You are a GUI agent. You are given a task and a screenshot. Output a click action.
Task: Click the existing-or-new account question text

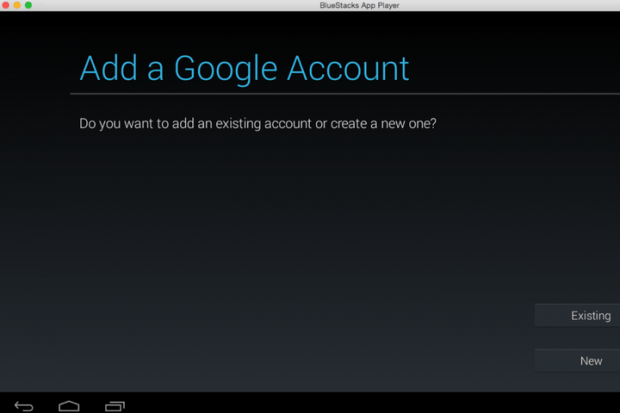pos(257,125)
